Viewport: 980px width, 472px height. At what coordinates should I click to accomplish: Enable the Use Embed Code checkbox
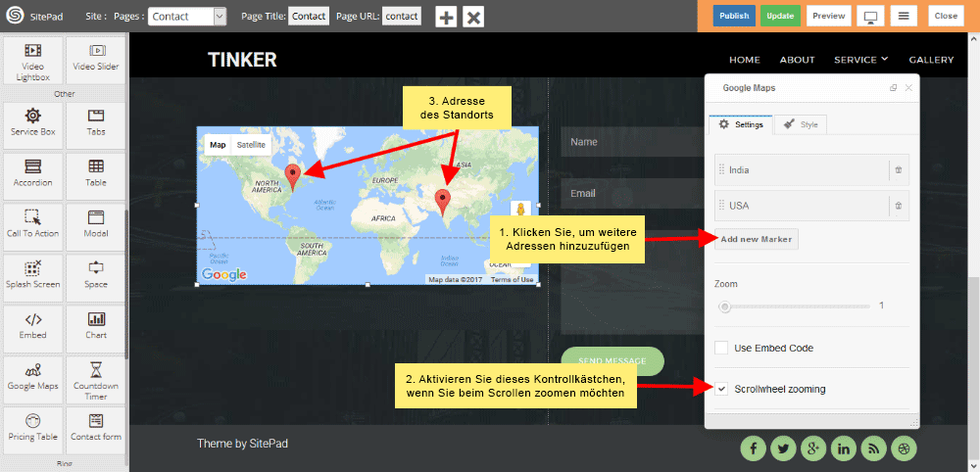(722, 348)
